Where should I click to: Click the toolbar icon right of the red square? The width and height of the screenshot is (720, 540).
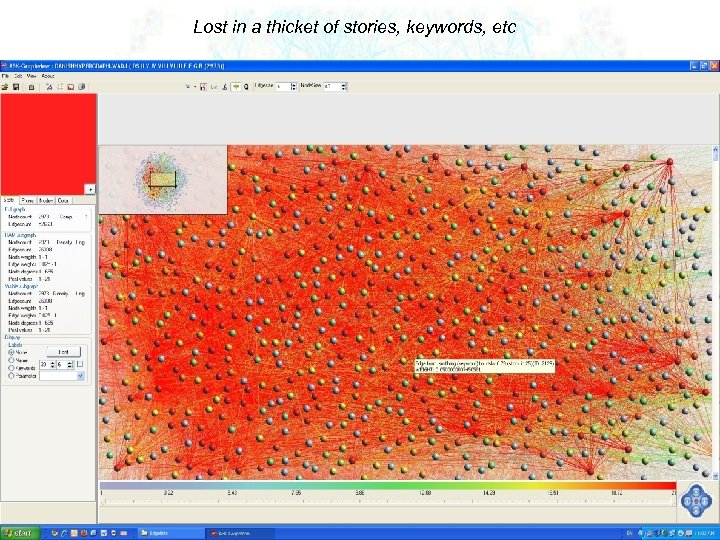pos(81,86)
